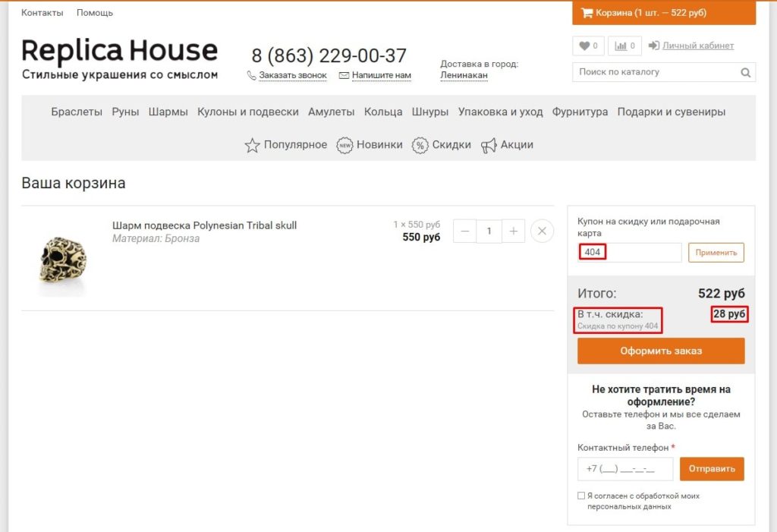Click the envelope mail icon

click(x=344, y=75)
